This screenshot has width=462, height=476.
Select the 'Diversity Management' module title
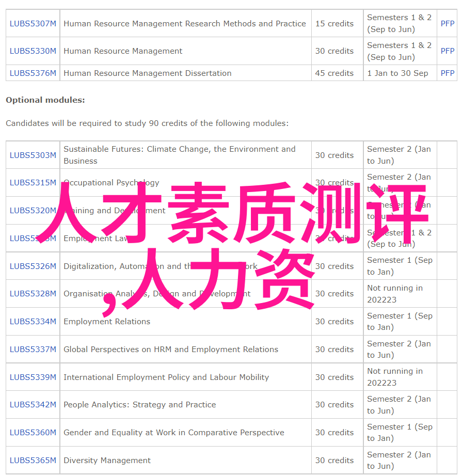(107, 460)
